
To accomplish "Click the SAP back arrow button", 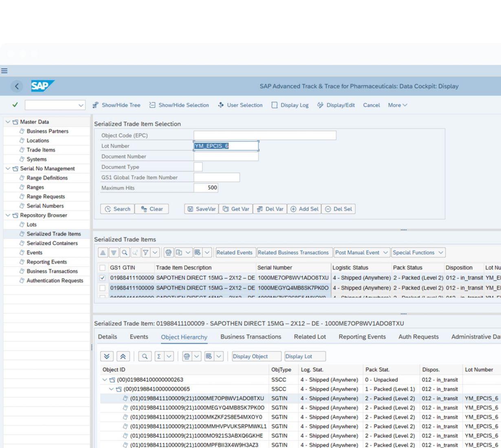I will tap(17, 86).
